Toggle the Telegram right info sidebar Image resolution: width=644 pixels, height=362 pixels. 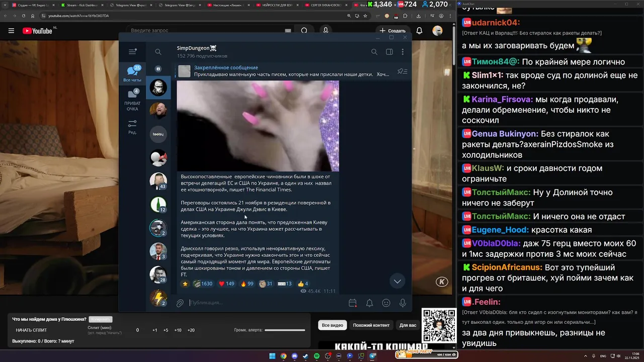click(389, 52)
